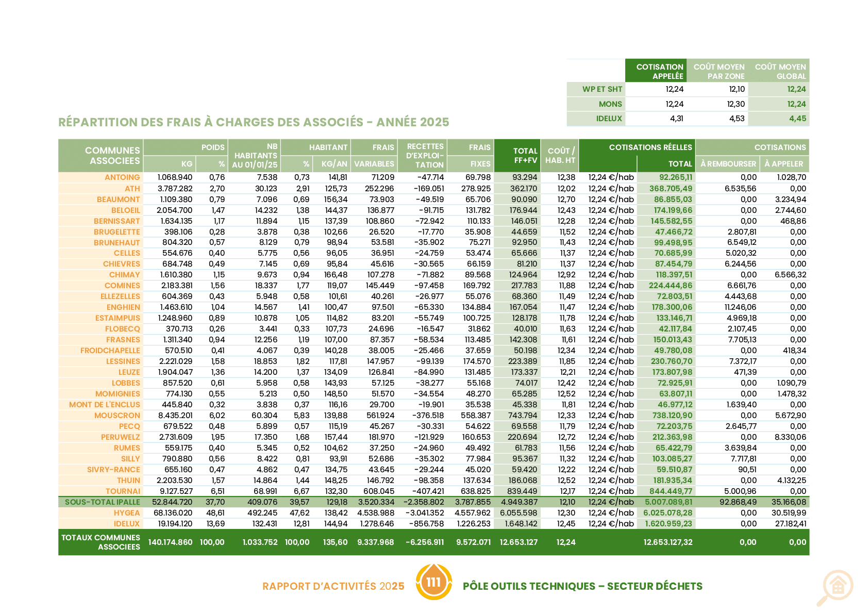Click the TOTAUX COMMUNES ASSOCIEES footer label
868x614 pixels.
[101, 542]
